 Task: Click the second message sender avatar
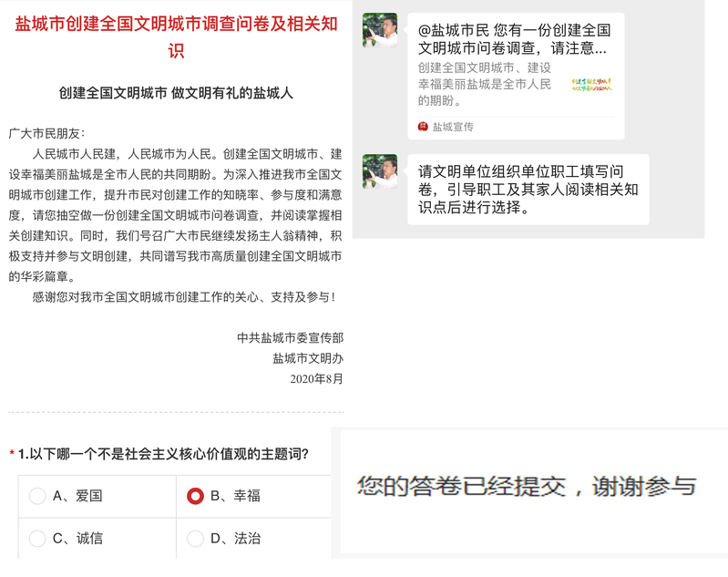coord(380,171)
